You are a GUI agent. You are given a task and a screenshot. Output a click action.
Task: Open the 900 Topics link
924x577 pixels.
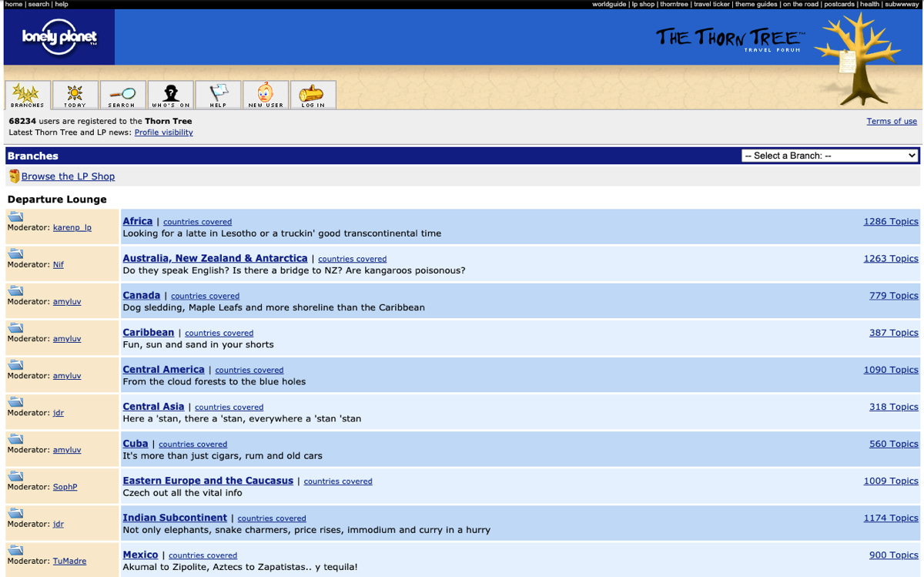point(894,554)
